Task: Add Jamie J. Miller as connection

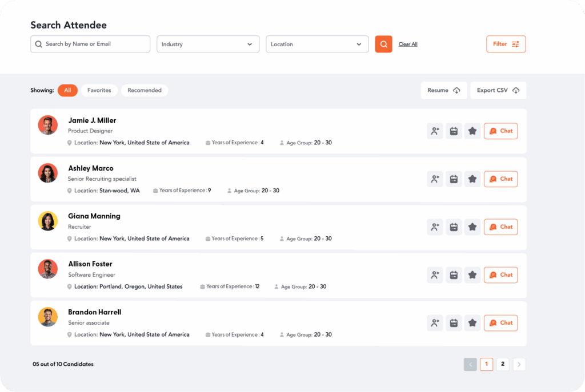Action: coord(435,131)
